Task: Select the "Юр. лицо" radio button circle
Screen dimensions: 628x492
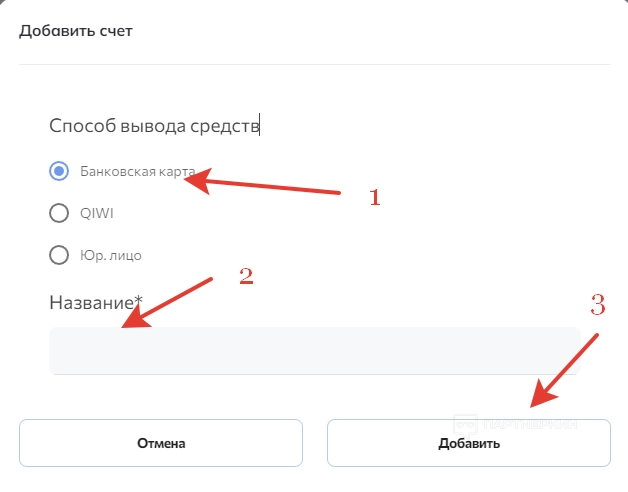Action: point(58,254)
